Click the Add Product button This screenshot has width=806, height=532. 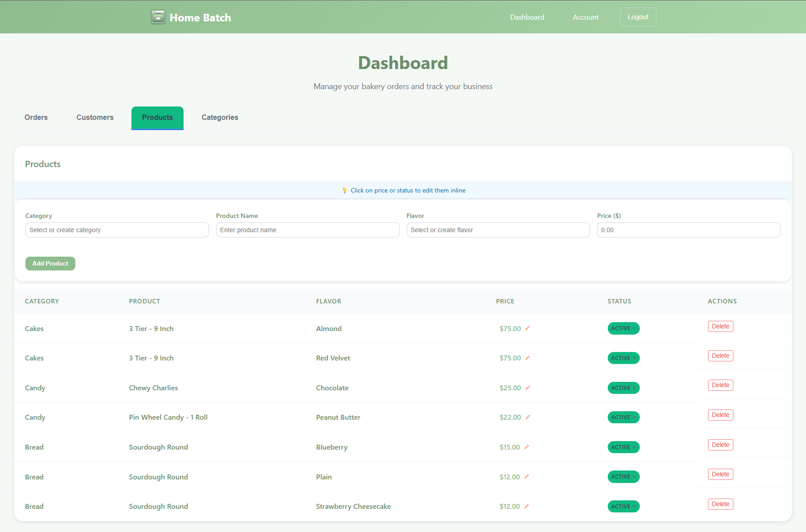coord(50,263)
